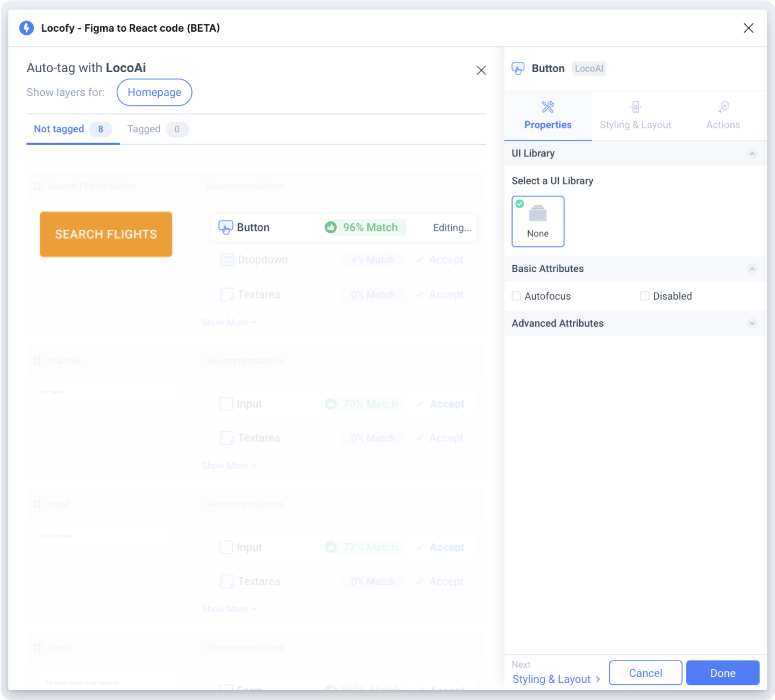Collapse the Basic Attributes section

(752, 269)
